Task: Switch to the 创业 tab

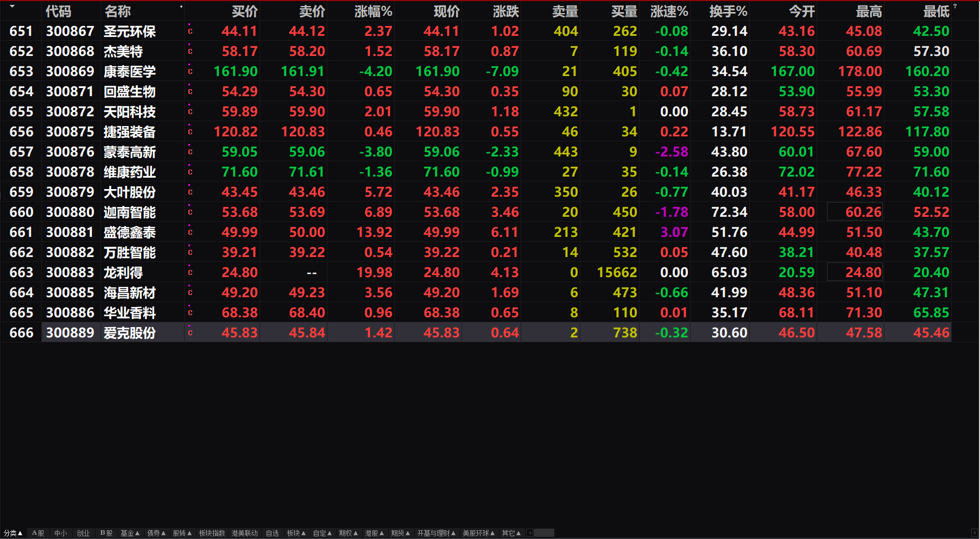Action: [x=83, y=533]
